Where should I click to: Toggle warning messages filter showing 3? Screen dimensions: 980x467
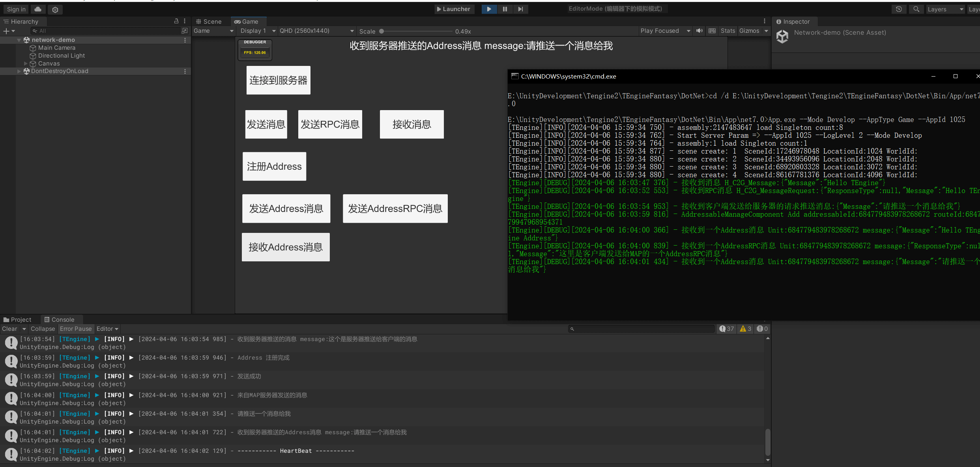[745, 329]
